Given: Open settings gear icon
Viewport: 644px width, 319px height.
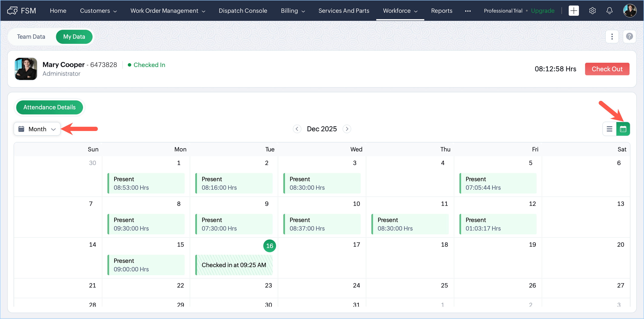Looking at the screenshot, I should click(x=592, y=11).
